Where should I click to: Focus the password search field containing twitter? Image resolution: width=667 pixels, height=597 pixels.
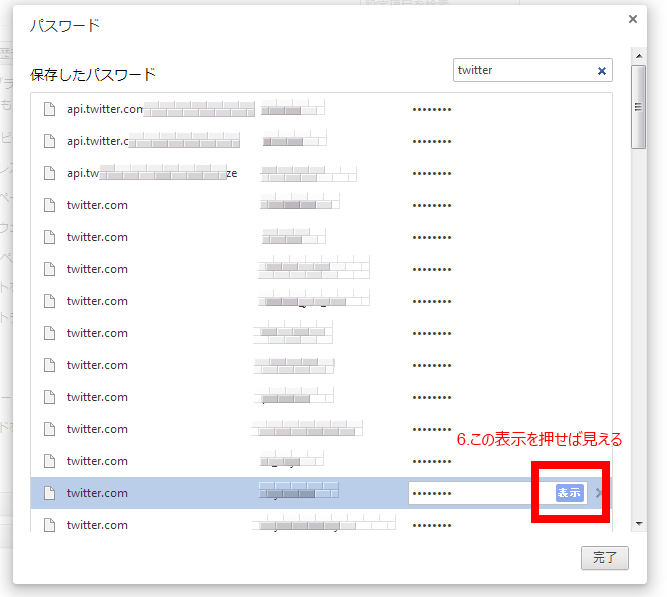533,70
